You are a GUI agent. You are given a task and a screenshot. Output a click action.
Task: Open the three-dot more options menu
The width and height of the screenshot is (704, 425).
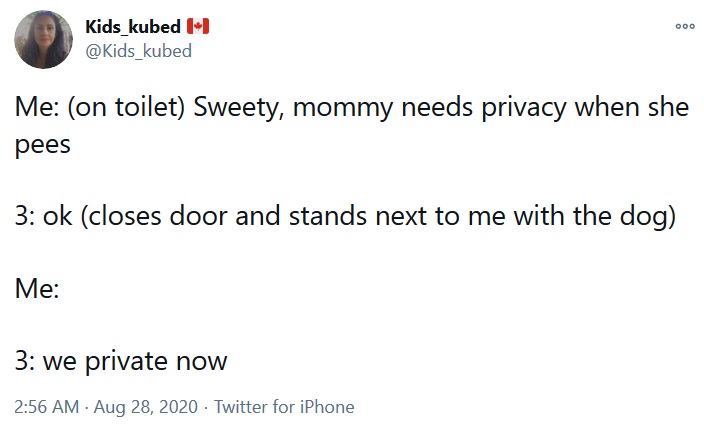(684, 27)
